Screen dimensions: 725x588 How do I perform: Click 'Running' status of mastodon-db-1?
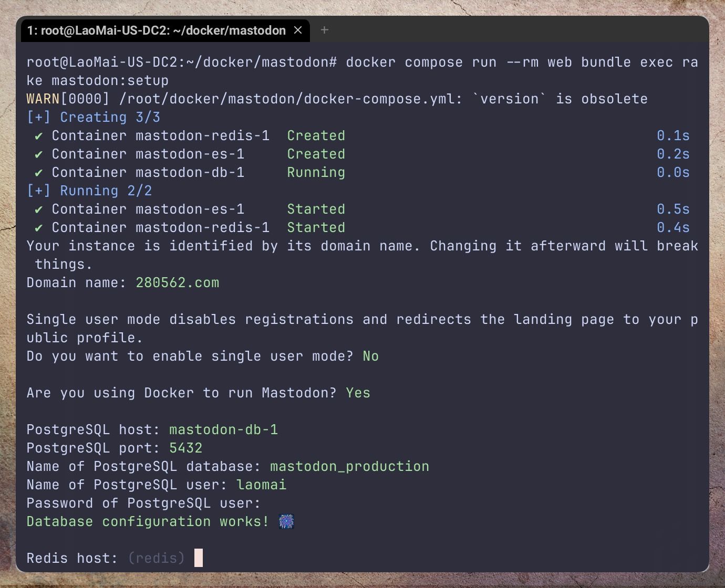click(x=316, y=172)
